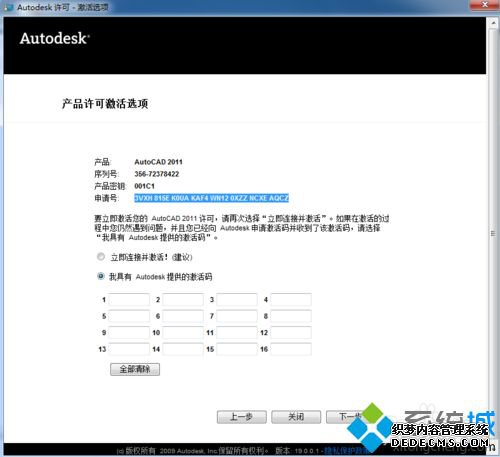Close the Autodesk license window
The width and height of the screenshot is (500, 457).
point(484,5)
